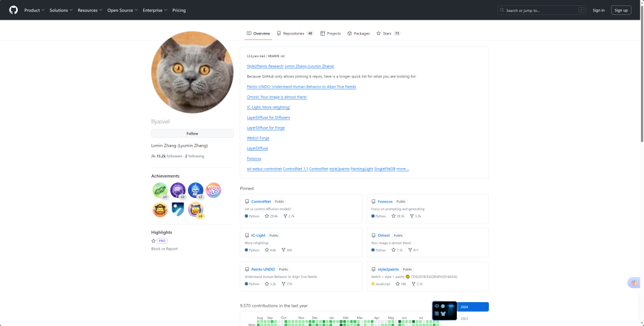The width and height of the screenshot is (644, 326).
Task: Expand the Resources menu
Action: [x=90, y=10]
